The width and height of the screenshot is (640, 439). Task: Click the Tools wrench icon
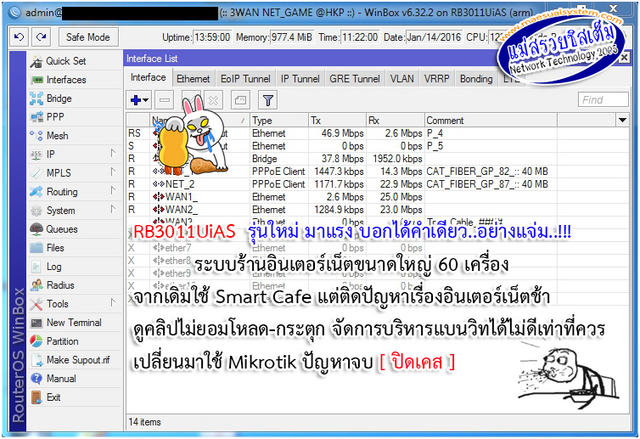click(36, 304)
